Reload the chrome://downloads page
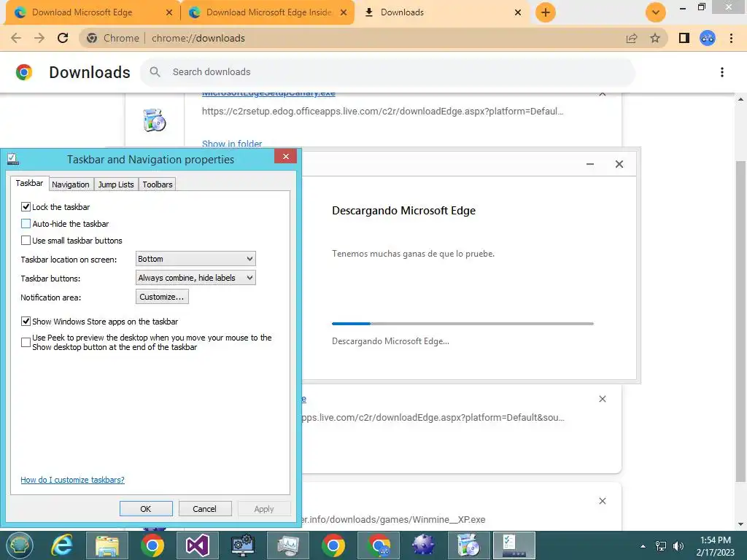The height and width of the screenshot is (560, 747). coord(63,38)
